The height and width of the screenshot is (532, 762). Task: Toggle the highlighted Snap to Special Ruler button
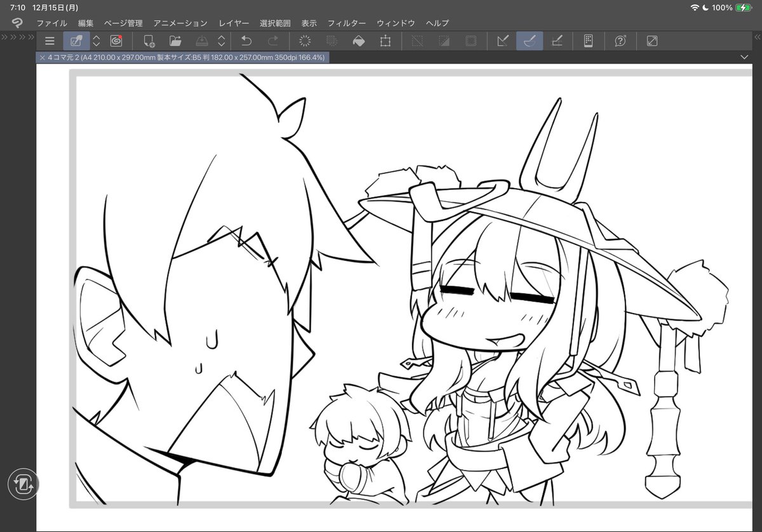click(x=530, y=41)
